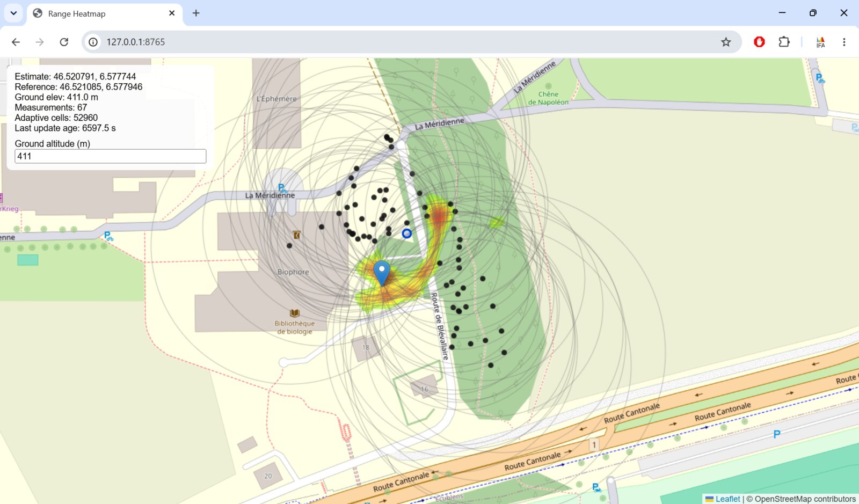Go back to the previous page

[x=16, y=42]
